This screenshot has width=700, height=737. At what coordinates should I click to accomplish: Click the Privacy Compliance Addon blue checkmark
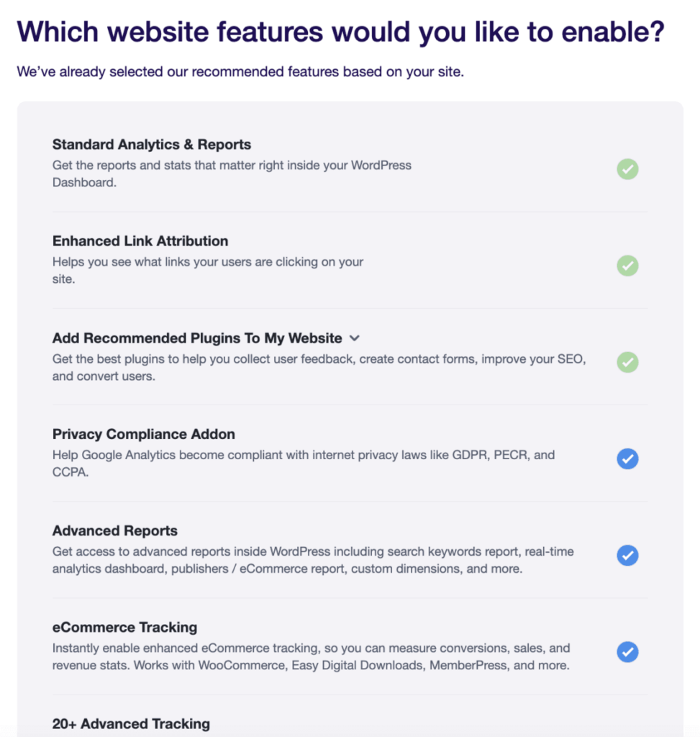627,458
